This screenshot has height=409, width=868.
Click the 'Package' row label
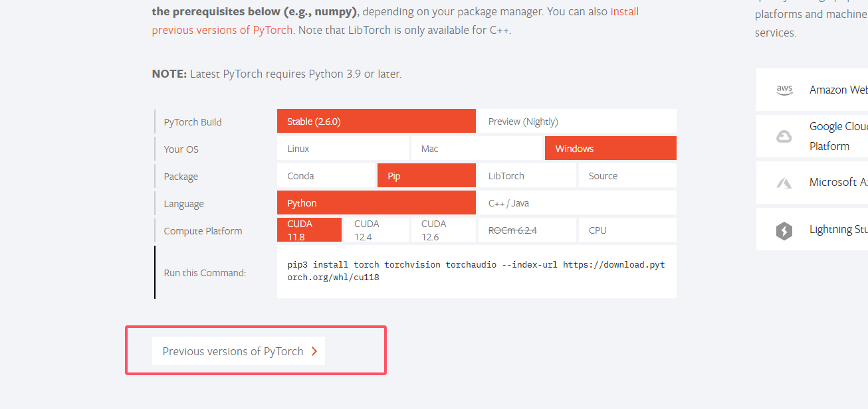point(181,177)
